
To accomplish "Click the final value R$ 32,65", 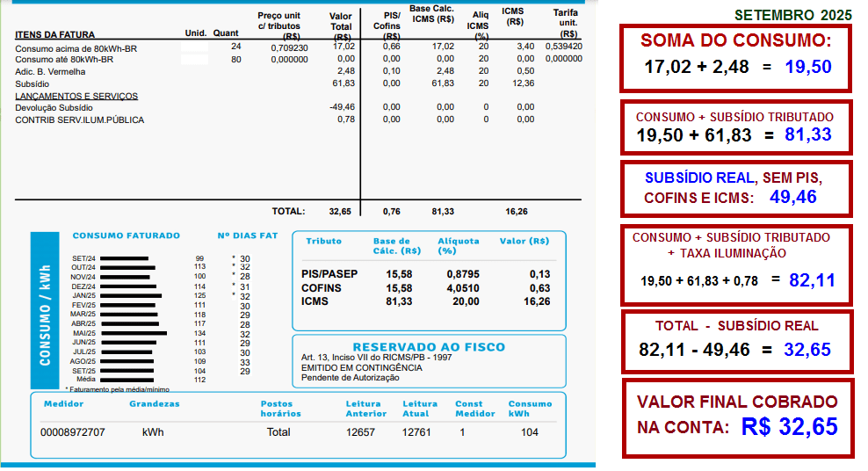I will (x=789, y=428).
